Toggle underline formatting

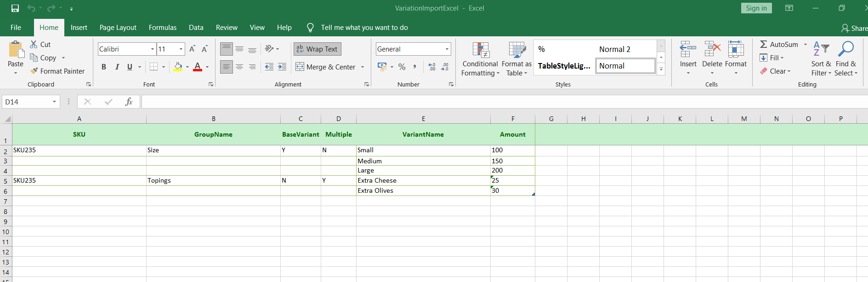130,67
